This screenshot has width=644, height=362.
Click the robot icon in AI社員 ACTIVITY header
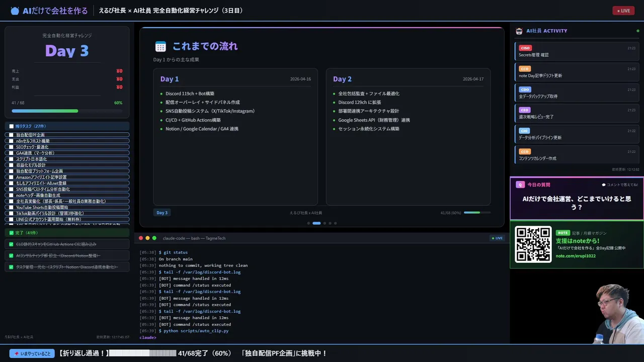519,31
